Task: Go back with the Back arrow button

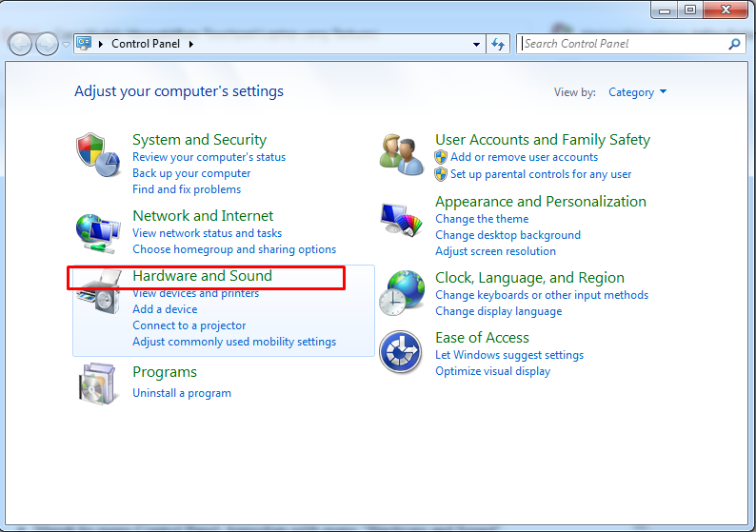Action: click(20, 45)
